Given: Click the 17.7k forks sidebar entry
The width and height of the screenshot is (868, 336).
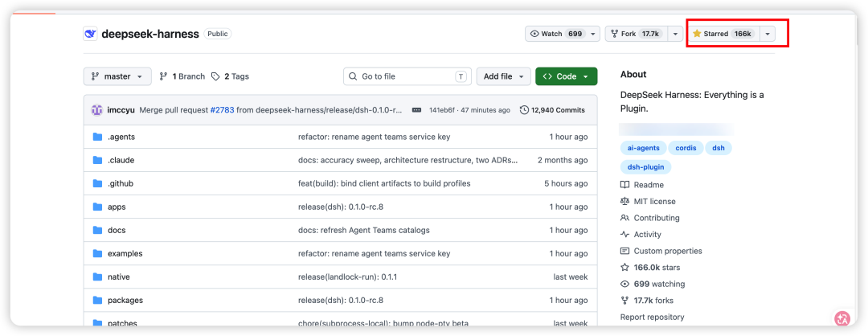Looking at the screenshot, I should point(647,301).
